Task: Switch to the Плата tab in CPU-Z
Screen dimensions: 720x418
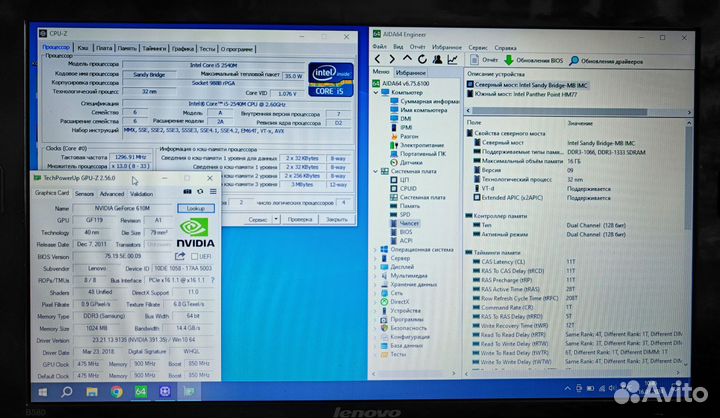Action: tap(104, 48)
